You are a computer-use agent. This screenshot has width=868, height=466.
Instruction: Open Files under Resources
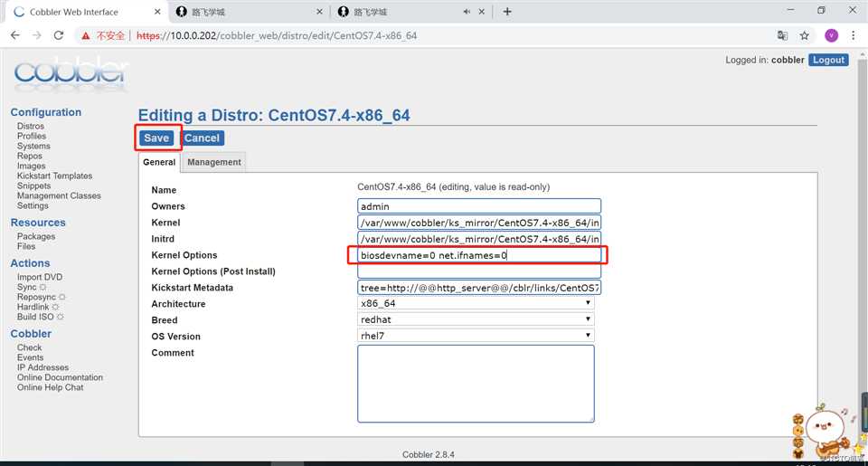click(x=26, y=246)
